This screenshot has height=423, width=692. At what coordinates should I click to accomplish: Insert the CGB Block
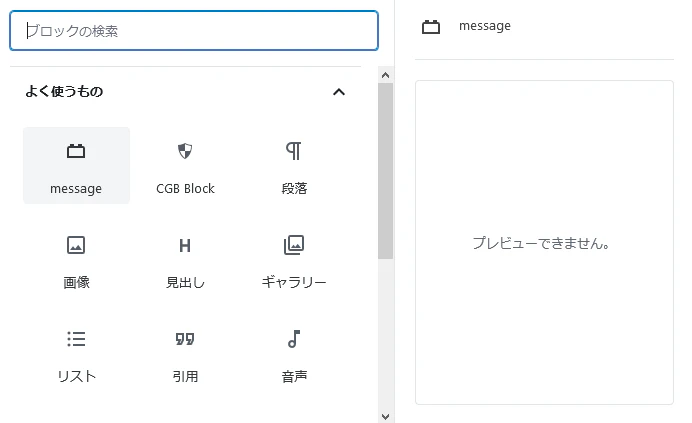pos(185,166)
